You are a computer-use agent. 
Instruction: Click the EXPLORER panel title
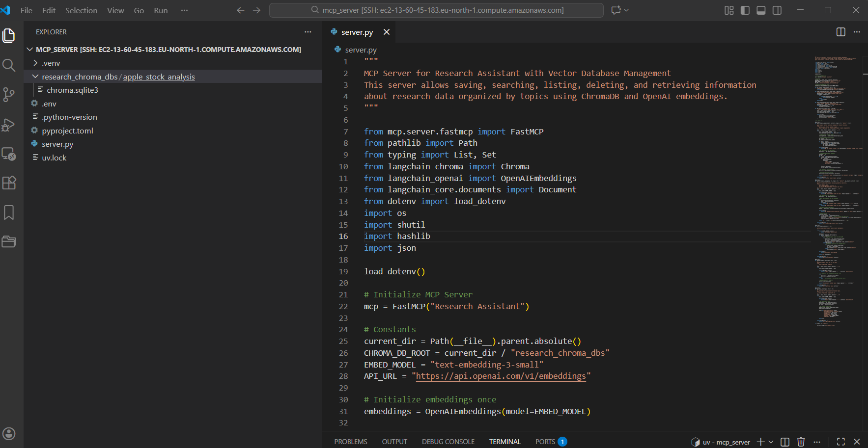51,32
